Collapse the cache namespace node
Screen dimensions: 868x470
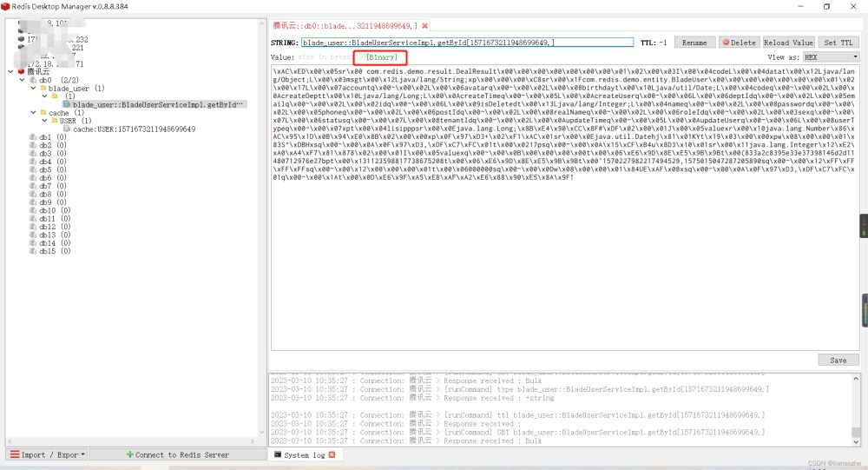[33, 113]
